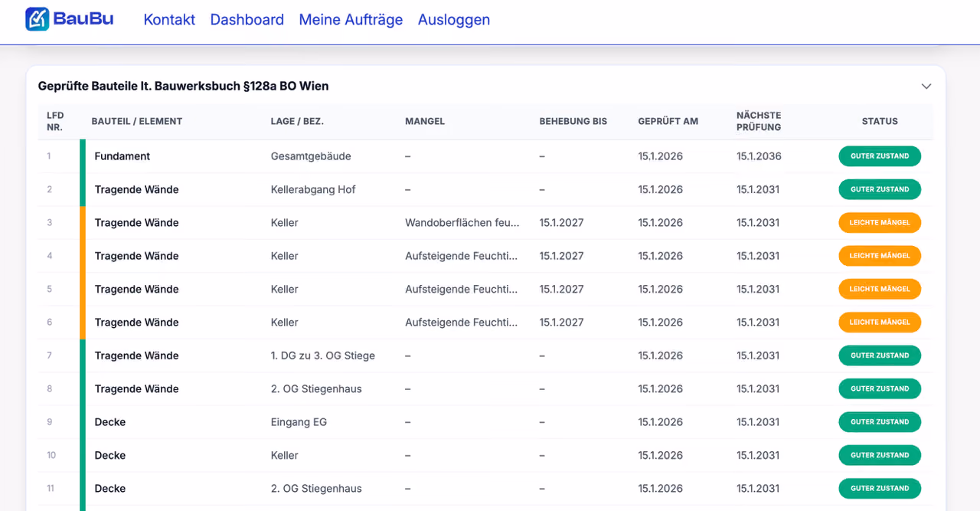Click Guter Zustand badge in row 10

(880, 455)
